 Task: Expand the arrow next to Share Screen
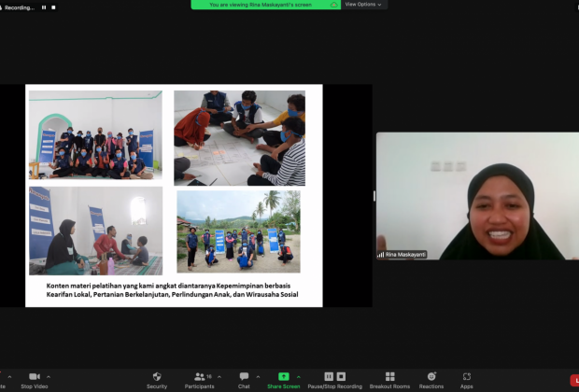299,376
